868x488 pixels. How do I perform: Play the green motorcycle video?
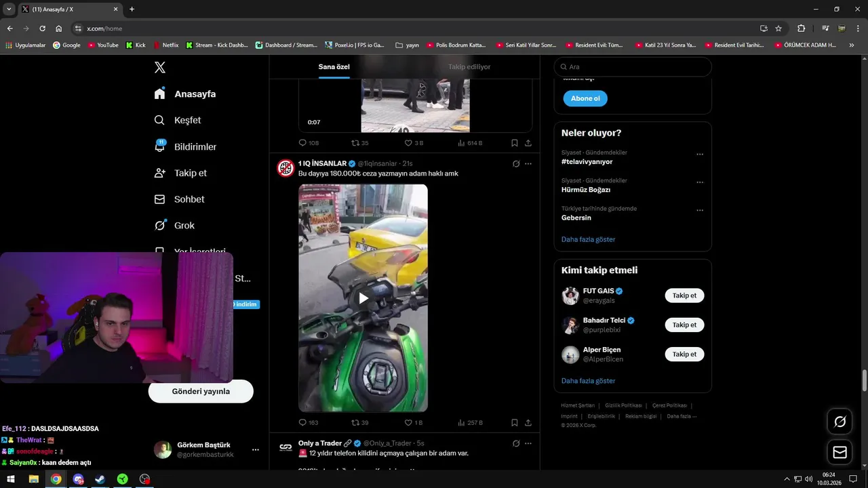(363, 298)
